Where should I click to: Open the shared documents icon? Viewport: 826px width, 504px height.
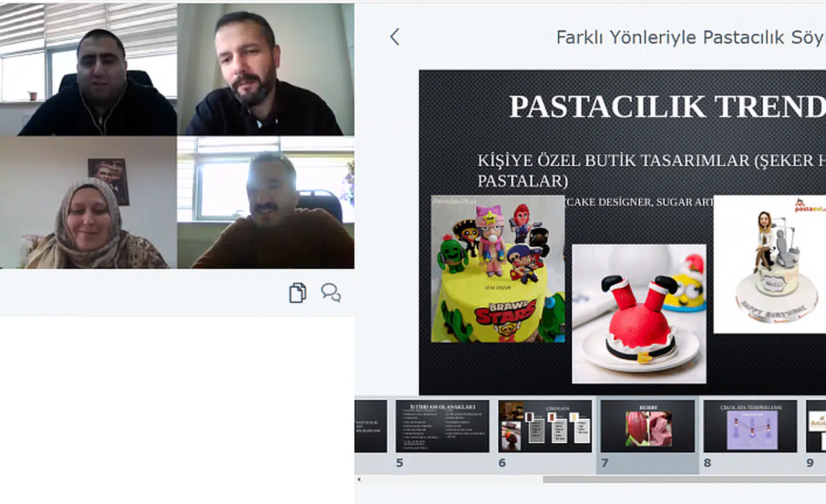click(x=297, y=292)
